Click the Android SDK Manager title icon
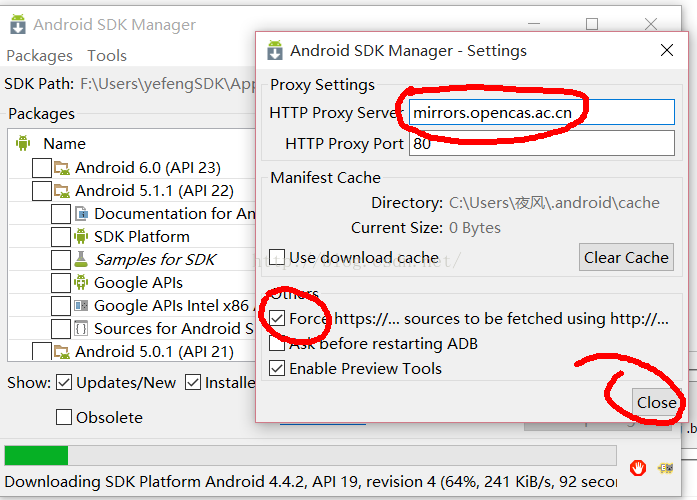 [x=18, y=24]
